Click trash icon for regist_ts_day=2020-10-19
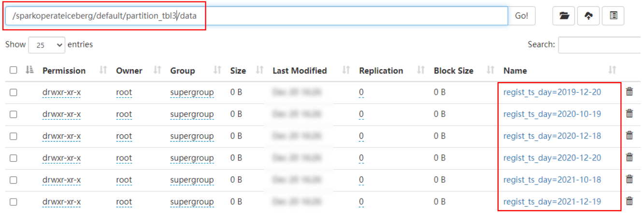 [629, 114]
